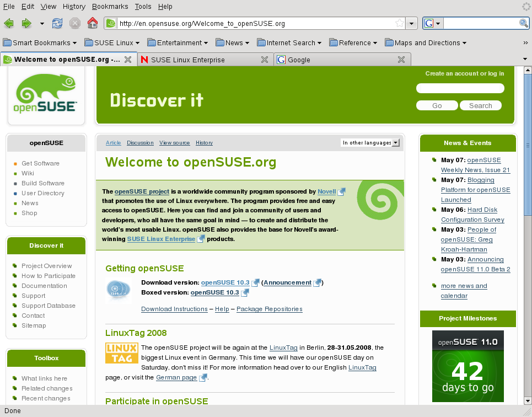Open the History menu
This screenshot has height=417, width=532.
(x=74, y=7)
